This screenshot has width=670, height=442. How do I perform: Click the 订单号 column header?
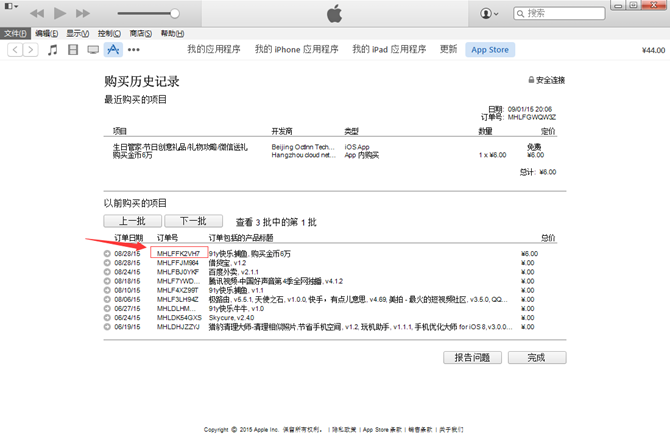[167, 238]
